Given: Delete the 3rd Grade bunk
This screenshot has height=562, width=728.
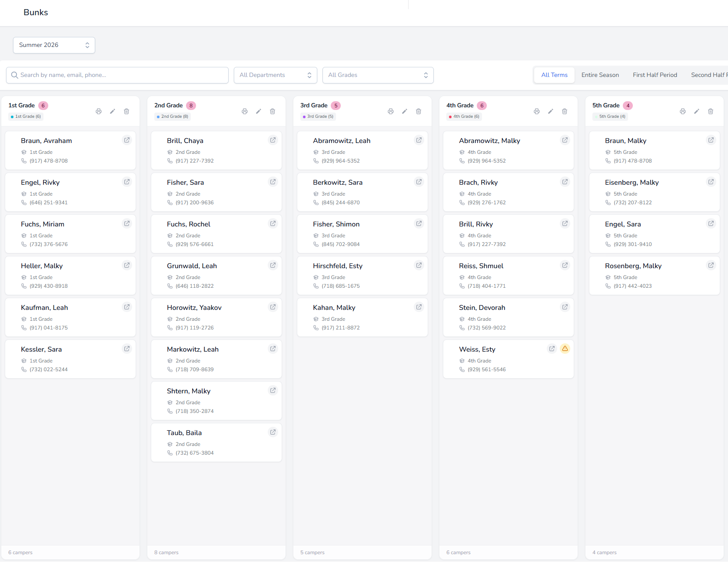Looking at the screenshot, I should [419, 111].
